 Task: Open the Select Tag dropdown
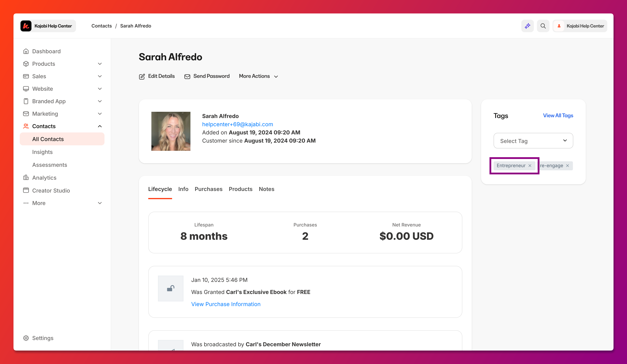[533, 141]
